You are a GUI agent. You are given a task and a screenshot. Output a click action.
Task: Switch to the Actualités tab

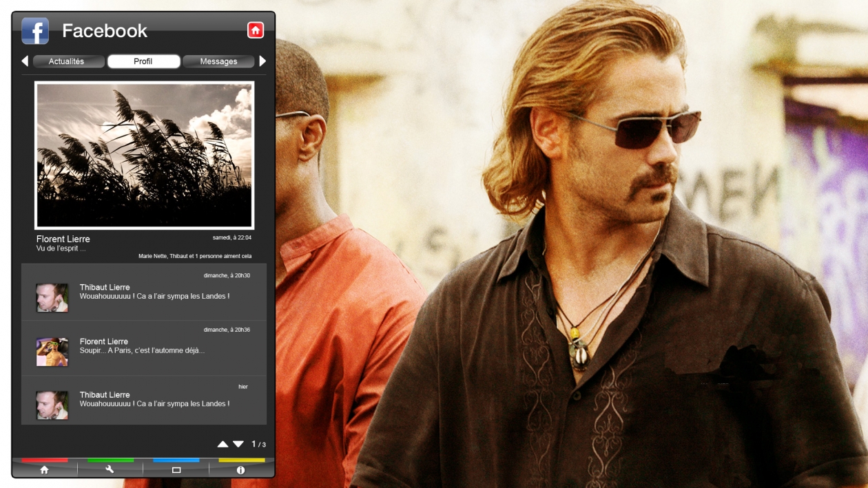[x=67, y=61]
